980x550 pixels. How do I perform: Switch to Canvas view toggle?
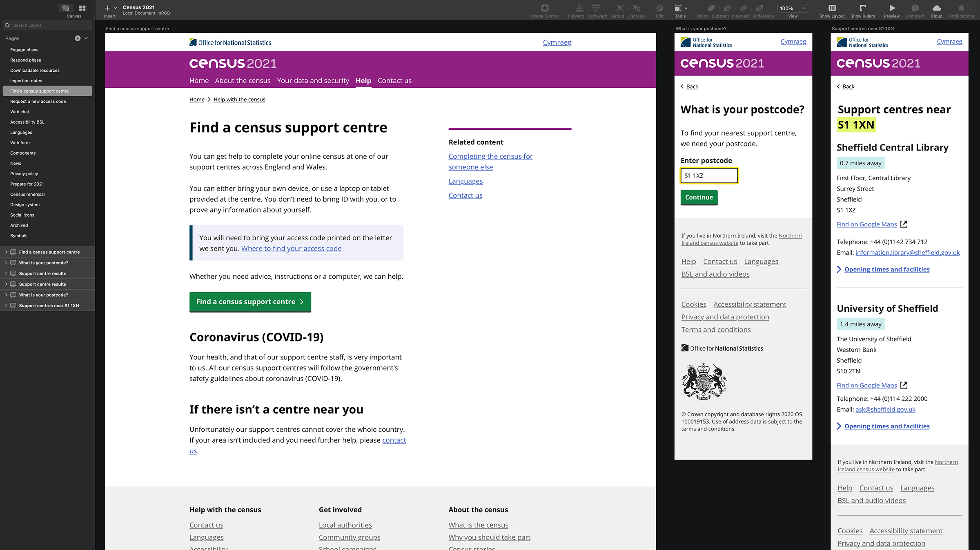66,8
